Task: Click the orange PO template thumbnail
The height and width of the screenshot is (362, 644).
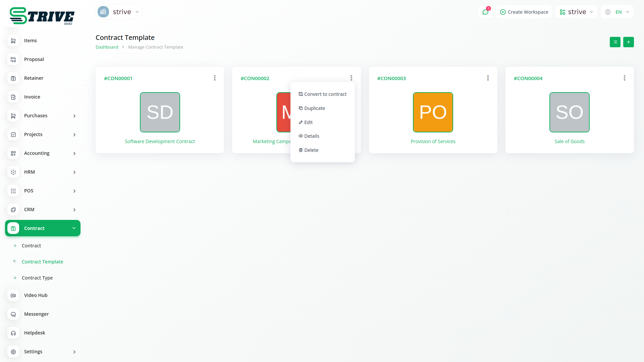Action: click(433, 112)
